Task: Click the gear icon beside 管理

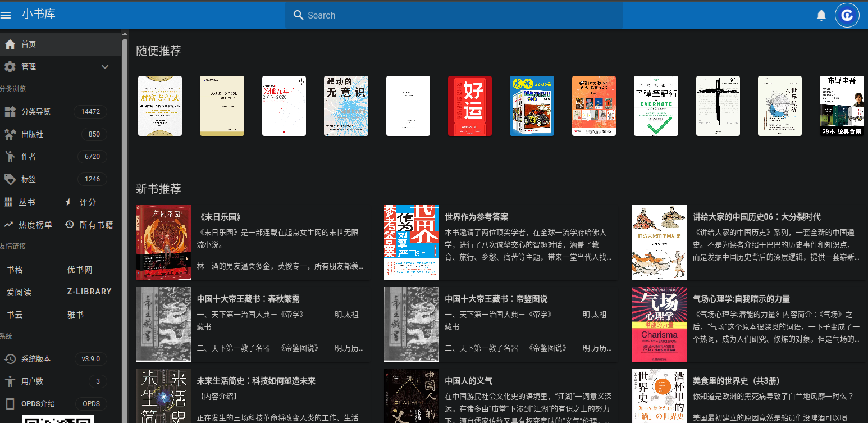Action: [10, 67]
